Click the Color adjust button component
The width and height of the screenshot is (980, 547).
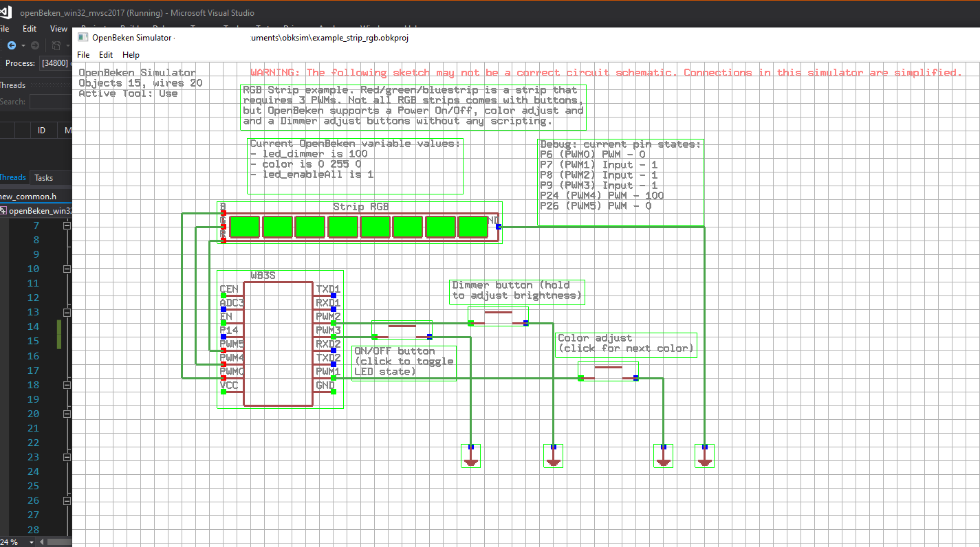608,372
